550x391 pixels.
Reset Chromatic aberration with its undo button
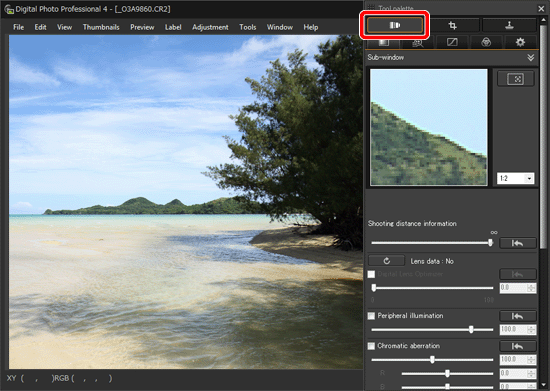(x=518, y=346)
